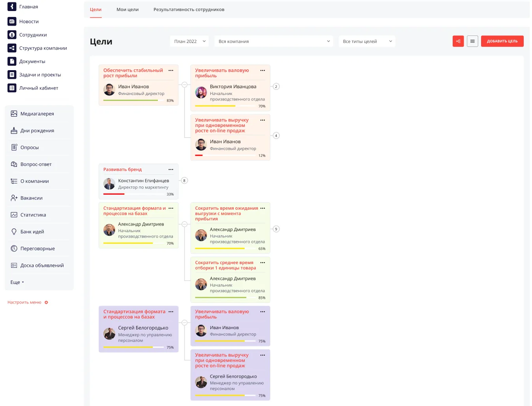Click the Статистика chart icon
This screenshot has height=406, width=532.
coord(14,215)
